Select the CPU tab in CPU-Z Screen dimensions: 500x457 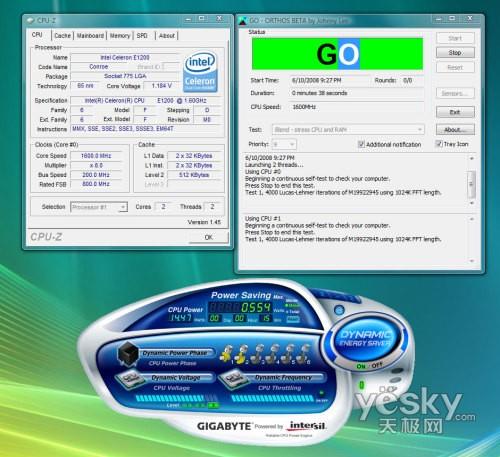(x=37, y=35)
